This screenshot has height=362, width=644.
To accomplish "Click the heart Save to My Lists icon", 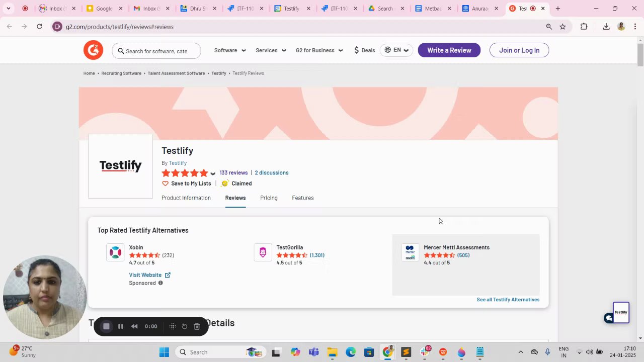I will pos(165,184).
